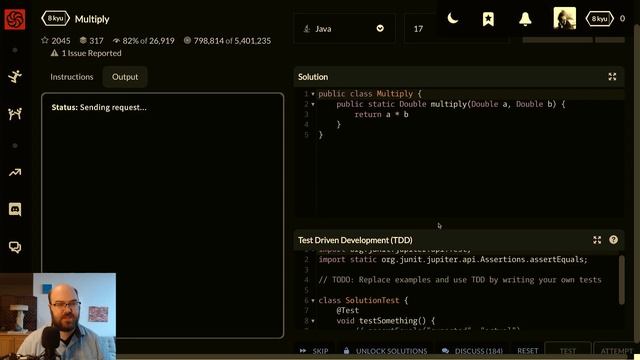Click the '798,814 of 5,401,235' completion stat
This screenshot has height=360, width=640.
227,40
